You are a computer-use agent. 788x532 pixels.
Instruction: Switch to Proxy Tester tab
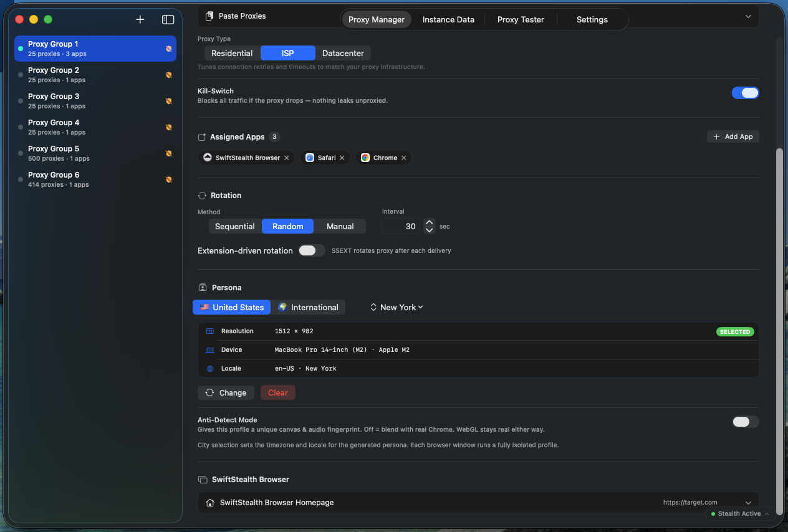[x=521, y=19]
